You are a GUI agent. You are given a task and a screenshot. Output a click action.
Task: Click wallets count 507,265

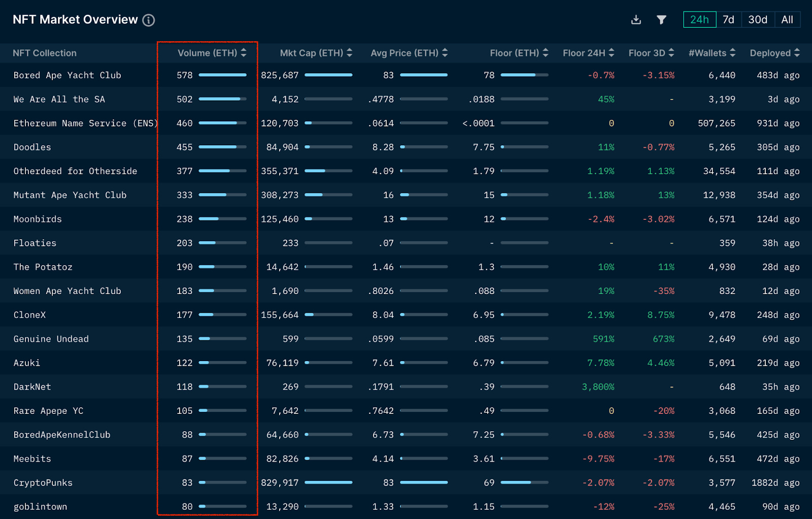coord(717,123)
